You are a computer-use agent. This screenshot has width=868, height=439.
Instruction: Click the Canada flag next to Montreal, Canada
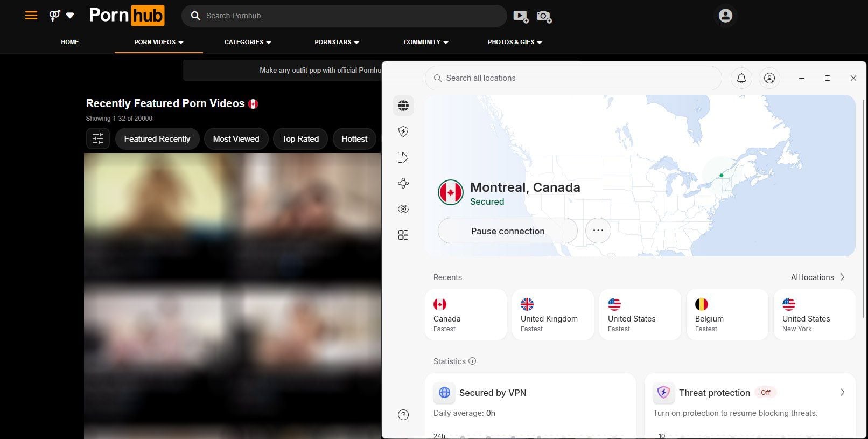click(451, 192)
